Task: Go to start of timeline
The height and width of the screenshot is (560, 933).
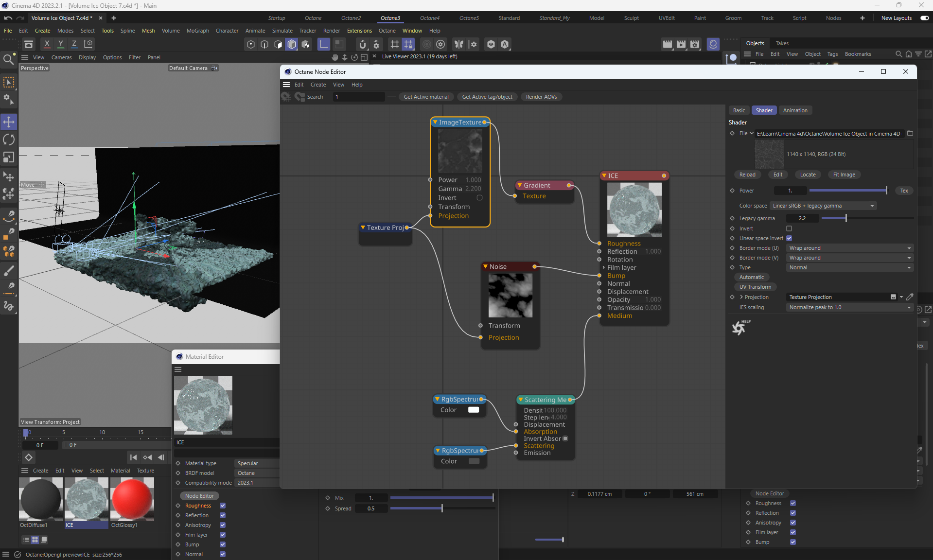Action: pos(133,457)
